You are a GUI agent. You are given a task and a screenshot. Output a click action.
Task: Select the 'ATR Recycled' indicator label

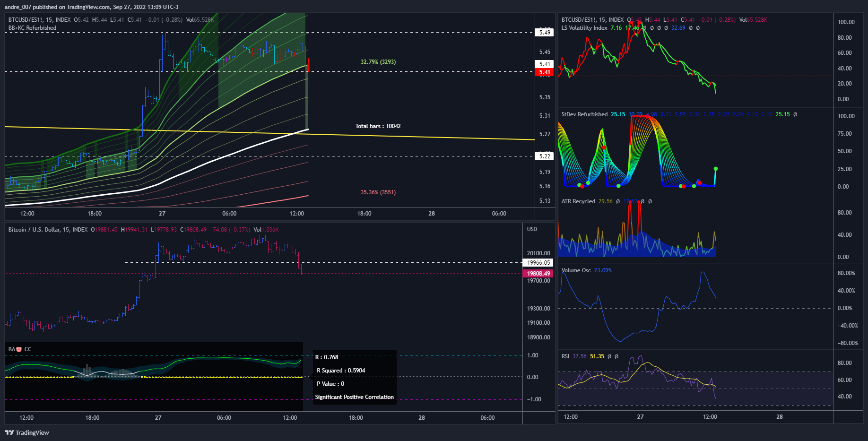point(578,201)
